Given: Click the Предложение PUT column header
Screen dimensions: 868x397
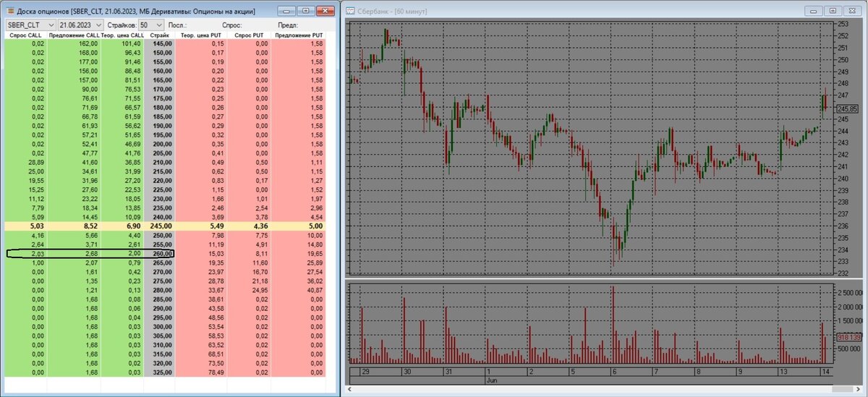Looking at the screenshot, I should click(x=299, y=35).
